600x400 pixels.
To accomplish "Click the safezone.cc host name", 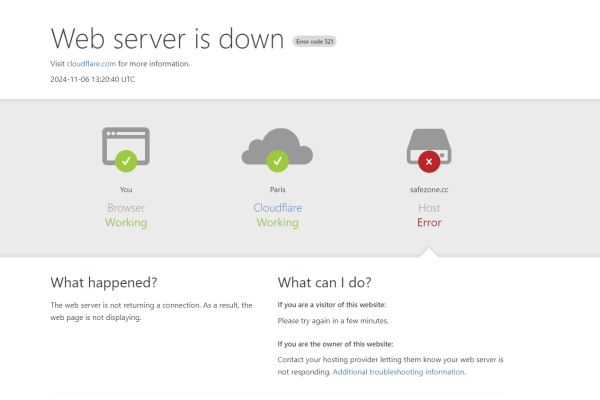I will (x=429, y=189).
